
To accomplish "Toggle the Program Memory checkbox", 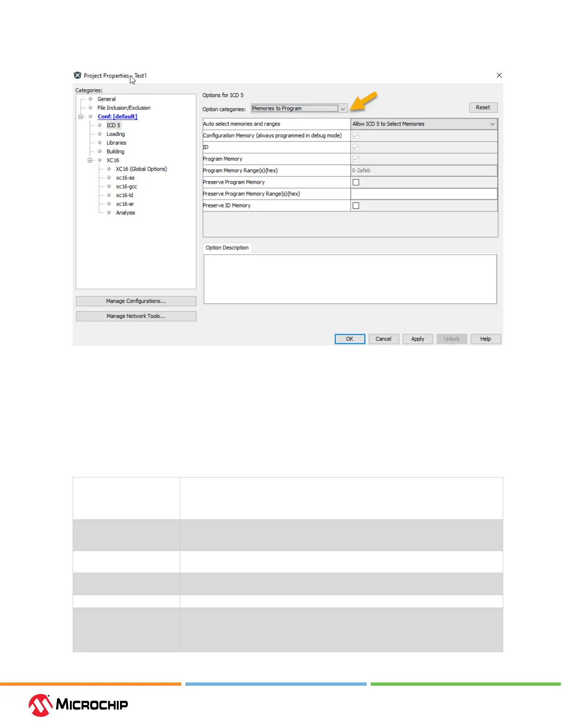I will pos(356,159).
